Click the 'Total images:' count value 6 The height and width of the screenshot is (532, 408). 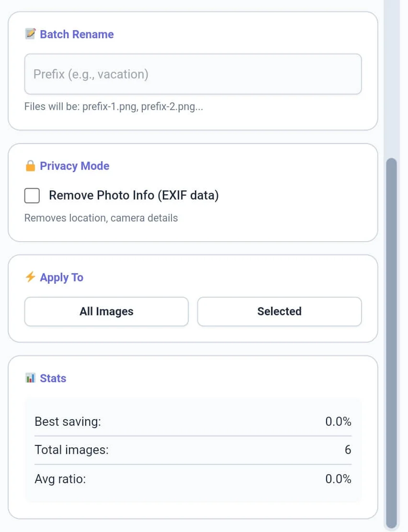(348, 450)
